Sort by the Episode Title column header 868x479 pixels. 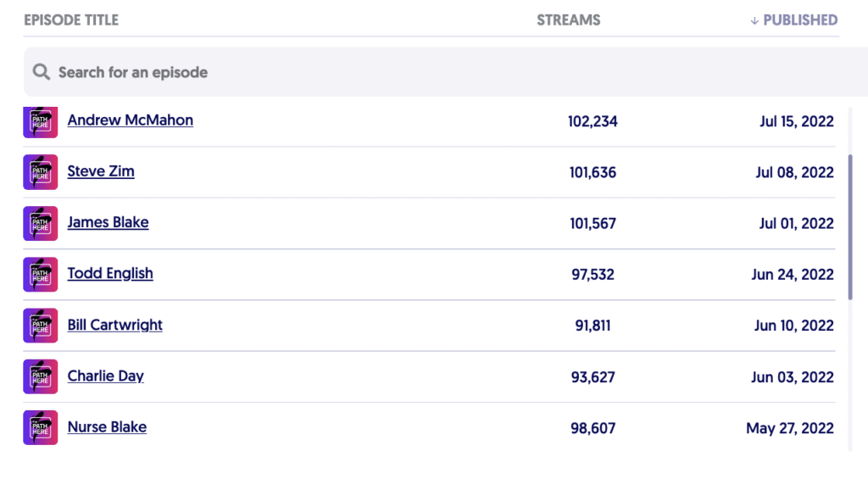71,19
